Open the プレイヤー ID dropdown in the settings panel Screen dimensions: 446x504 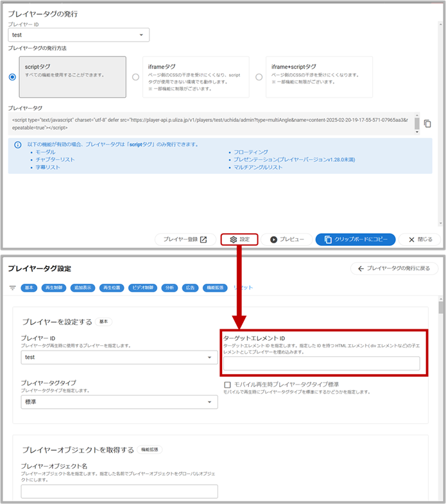coord(119,358)
